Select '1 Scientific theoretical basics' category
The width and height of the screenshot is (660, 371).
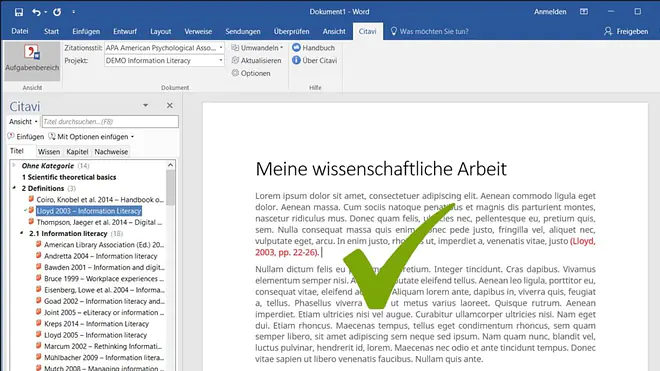point(69,177)
